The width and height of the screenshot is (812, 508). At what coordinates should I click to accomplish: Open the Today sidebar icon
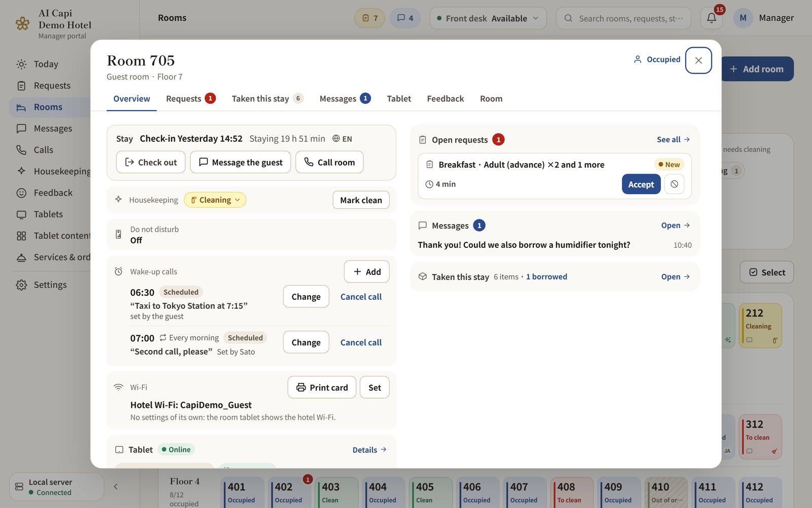tap(21, 64)
